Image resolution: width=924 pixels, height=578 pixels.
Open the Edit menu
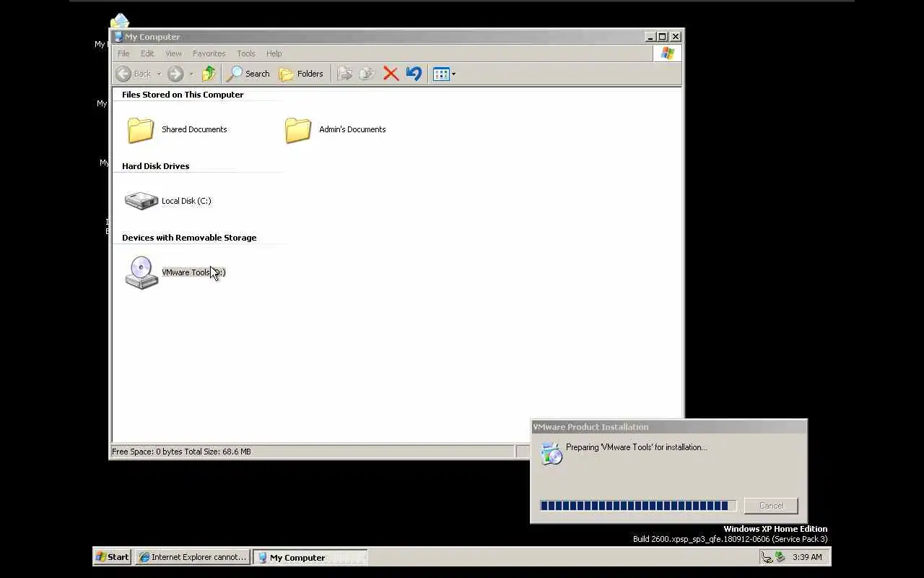click(x=147, y=53)
